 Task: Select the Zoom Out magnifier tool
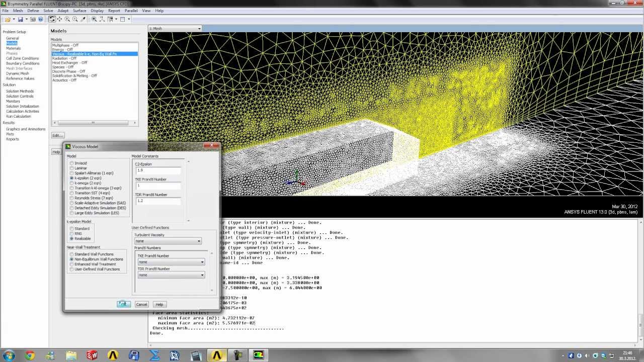(75, 19)
